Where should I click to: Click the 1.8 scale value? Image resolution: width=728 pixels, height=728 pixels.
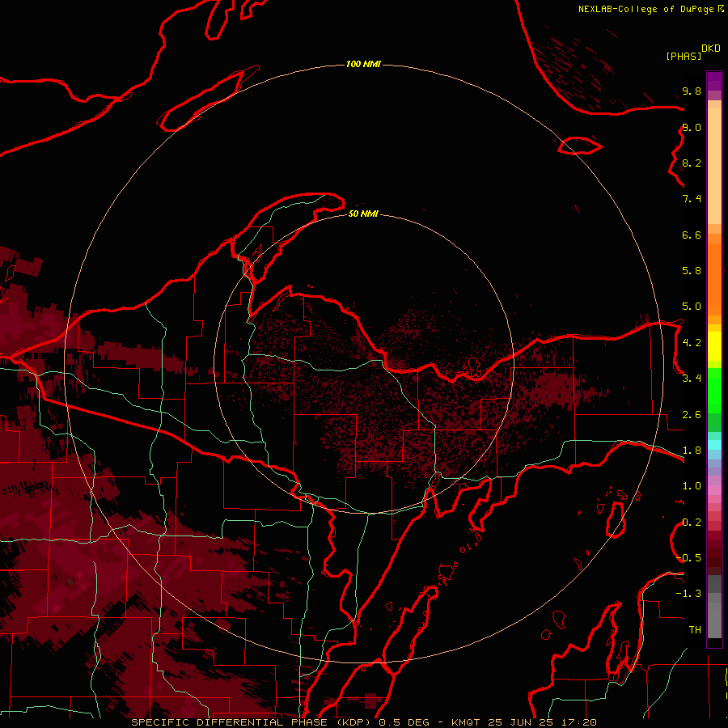click(692, 451)
